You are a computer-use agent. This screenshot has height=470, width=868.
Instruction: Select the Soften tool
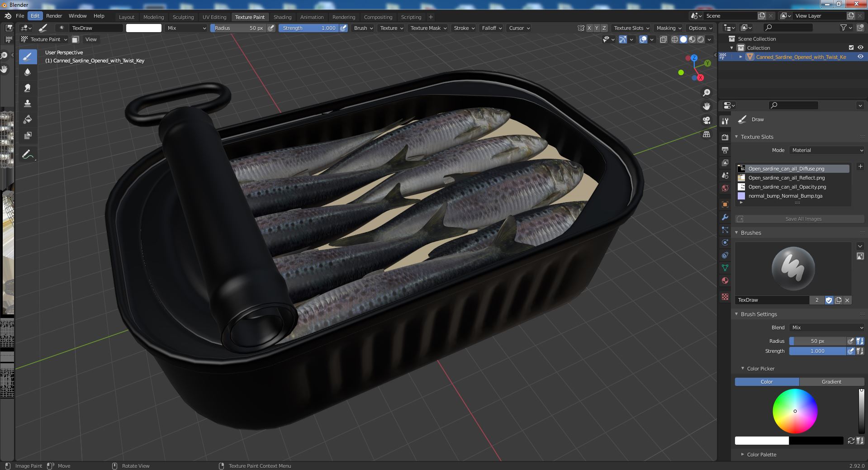pos(28,72)
